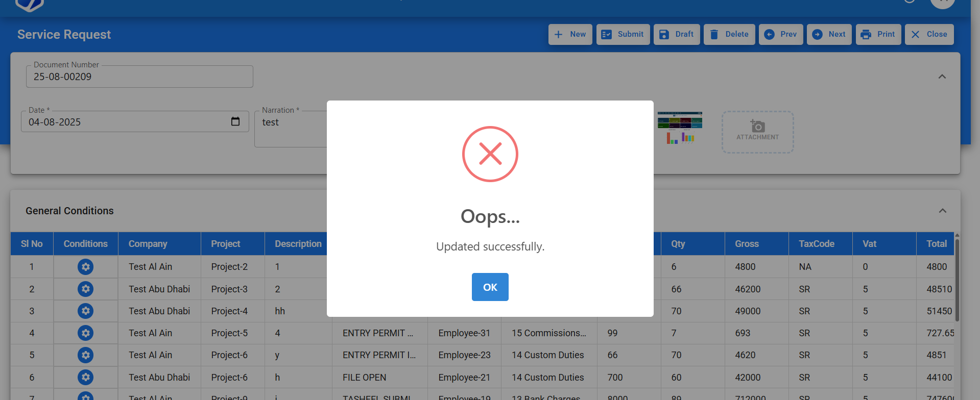Go to the Prev document

tap(780, 34)
